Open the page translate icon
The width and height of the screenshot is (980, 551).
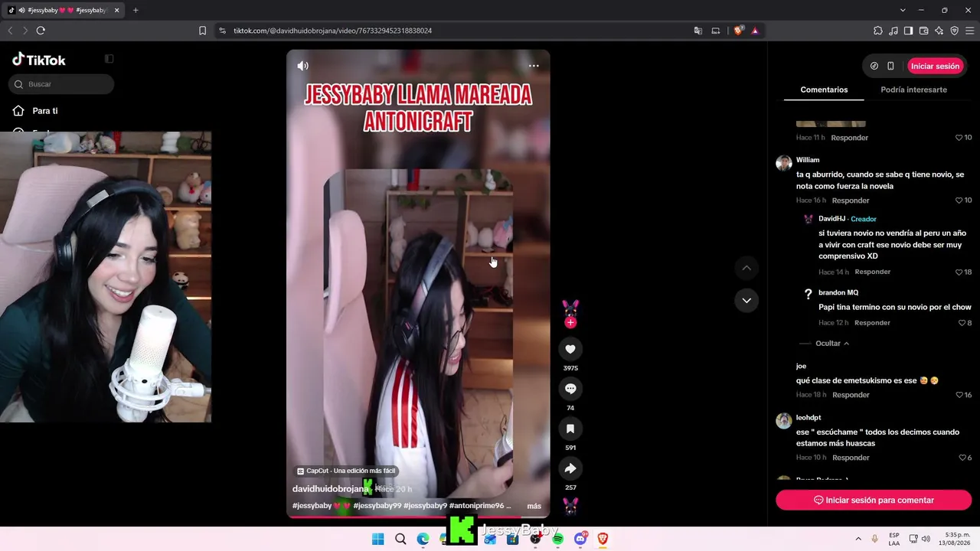click(697, 31)
